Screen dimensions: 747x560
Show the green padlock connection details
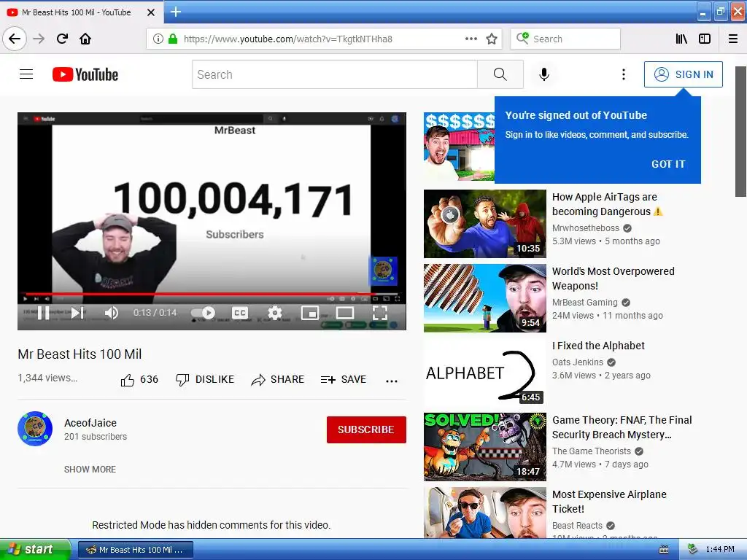click(x=172, y=39)
